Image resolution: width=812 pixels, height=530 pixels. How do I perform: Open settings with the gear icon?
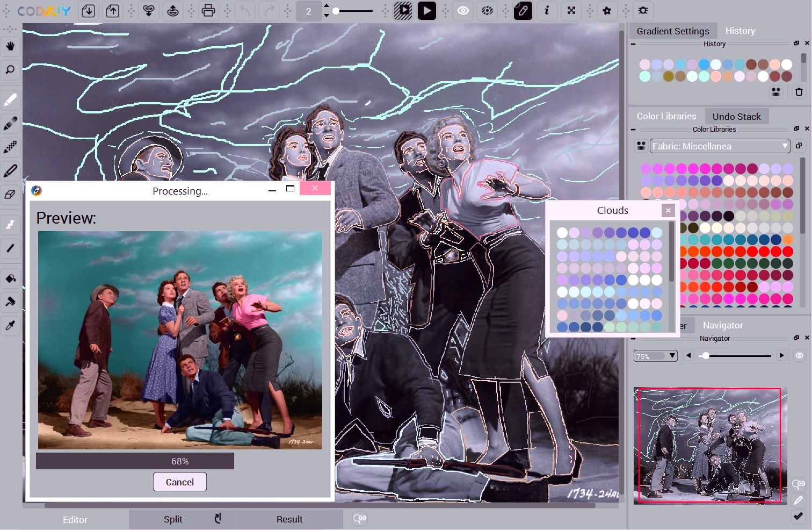pyautogui.click(x=607, y=11)
